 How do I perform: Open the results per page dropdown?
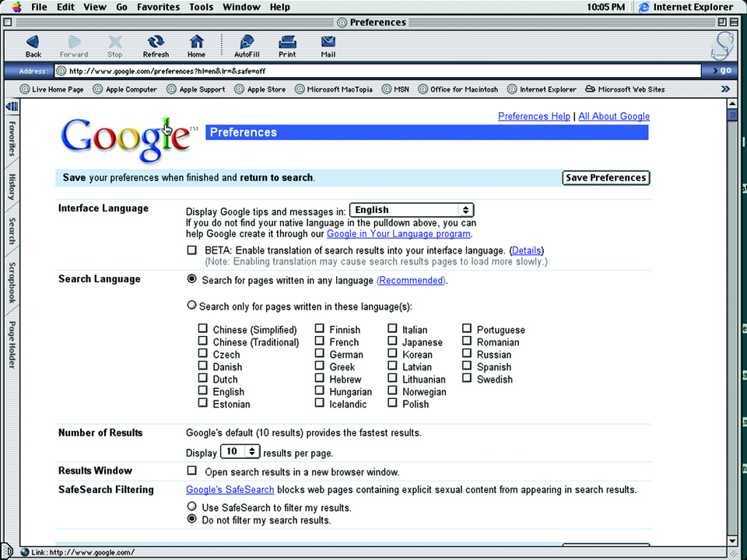(x=240, y=451)
